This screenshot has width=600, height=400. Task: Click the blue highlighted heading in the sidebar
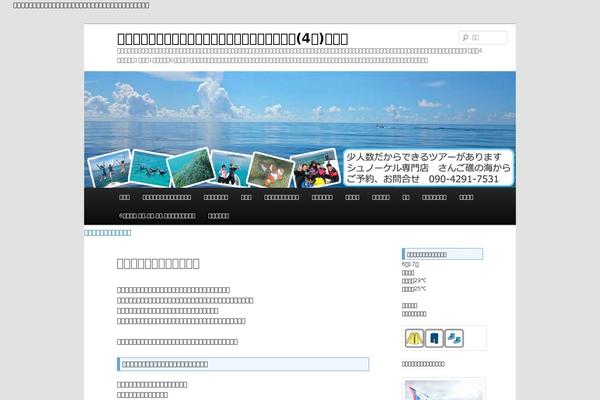442,254
